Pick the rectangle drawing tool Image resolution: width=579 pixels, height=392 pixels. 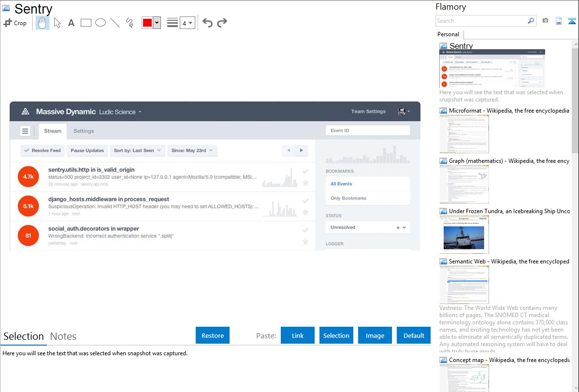point(86,23)
